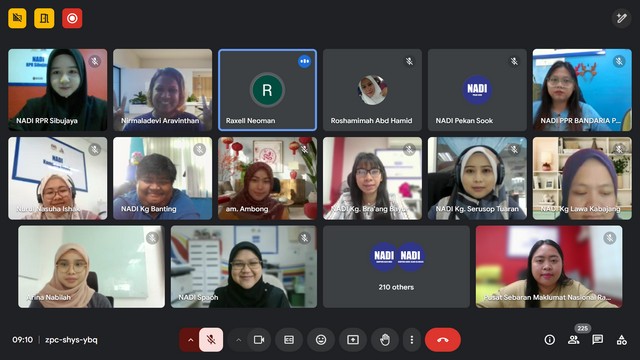
Task: Toggle the muted microphone button
Action: [211, 340]
